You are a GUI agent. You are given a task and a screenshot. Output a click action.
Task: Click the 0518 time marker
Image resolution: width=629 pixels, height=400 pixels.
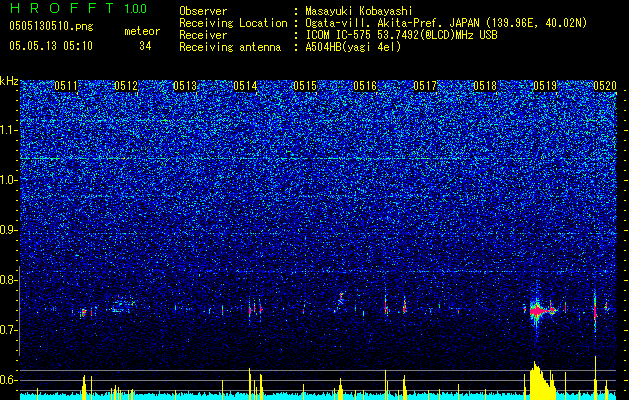click(485, 86)
